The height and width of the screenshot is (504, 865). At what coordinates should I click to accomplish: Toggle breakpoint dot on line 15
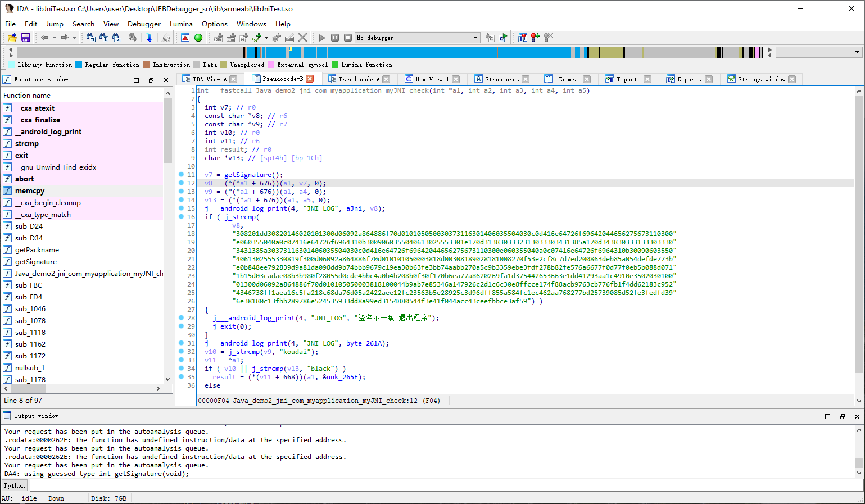point(181,208)
